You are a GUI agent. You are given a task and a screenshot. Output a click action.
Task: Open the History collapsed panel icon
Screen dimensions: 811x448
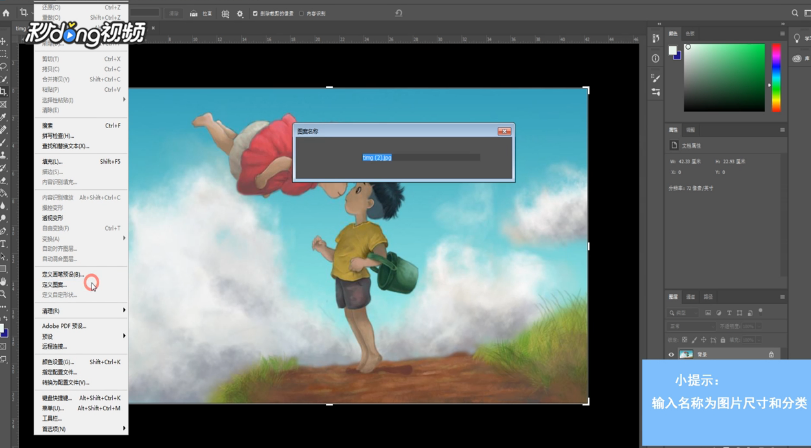655,38
